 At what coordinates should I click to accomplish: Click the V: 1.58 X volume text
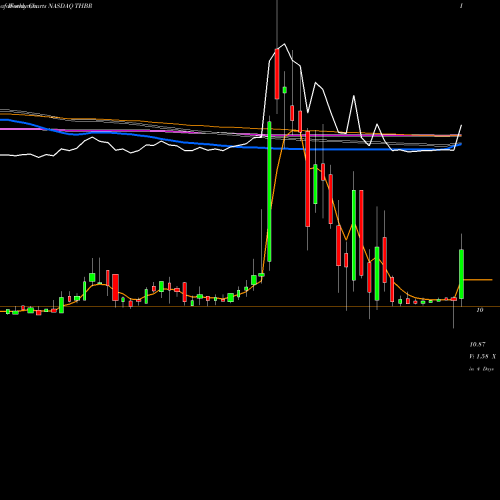point(482,356)
